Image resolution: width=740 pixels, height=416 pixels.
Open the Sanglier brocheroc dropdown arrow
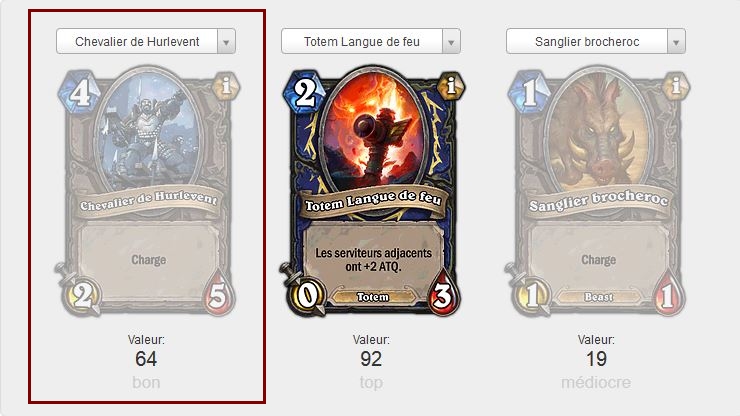click(x=676, y=42)
